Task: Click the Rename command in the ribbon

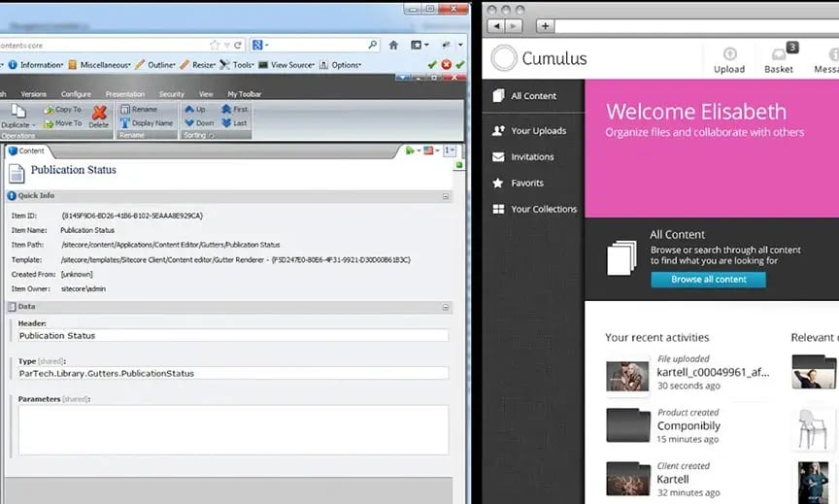Action: click(139, 109)
